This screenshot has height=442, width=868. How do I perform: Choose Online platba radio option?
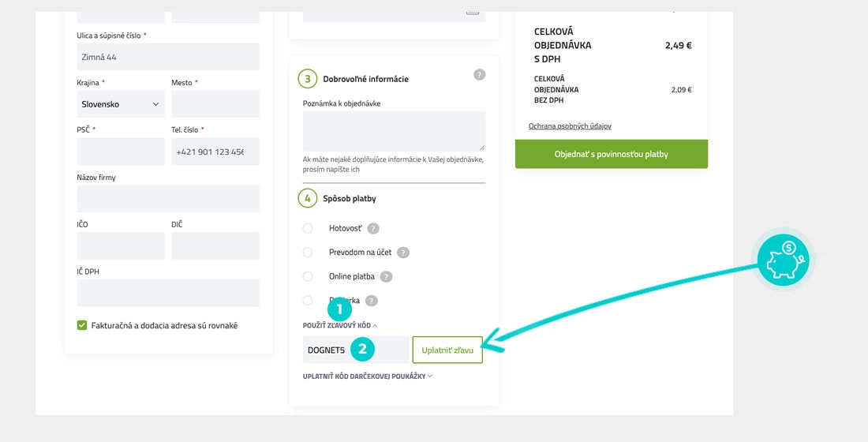click(x=308, y=276)
